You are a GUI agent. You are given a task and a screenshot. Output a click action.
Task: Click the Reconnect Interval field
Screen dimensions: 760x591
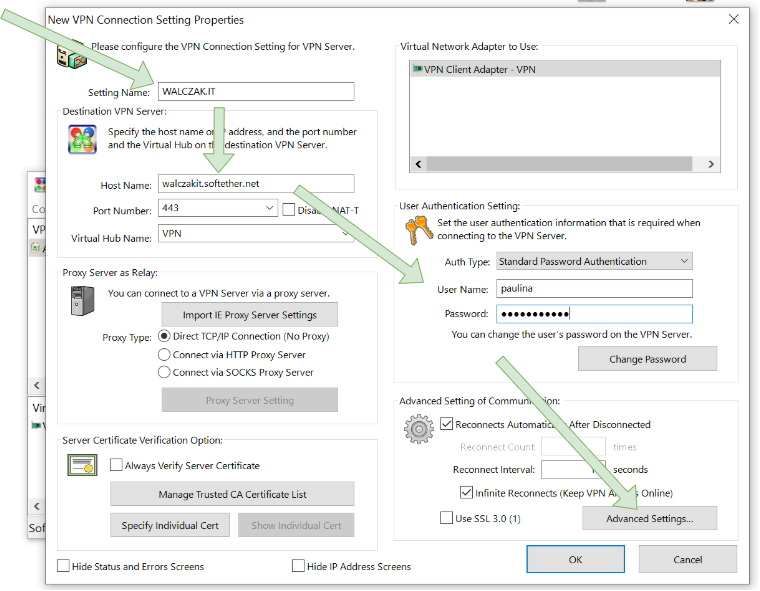(x=573, y=469)
